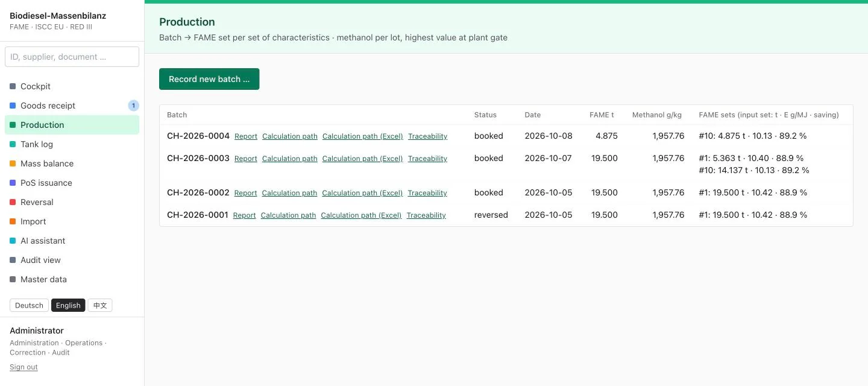The width and height of the screenshot is (868, 386).
Task: Open Traceability for CH-2026-0004
Action: [x=427, y=136]
